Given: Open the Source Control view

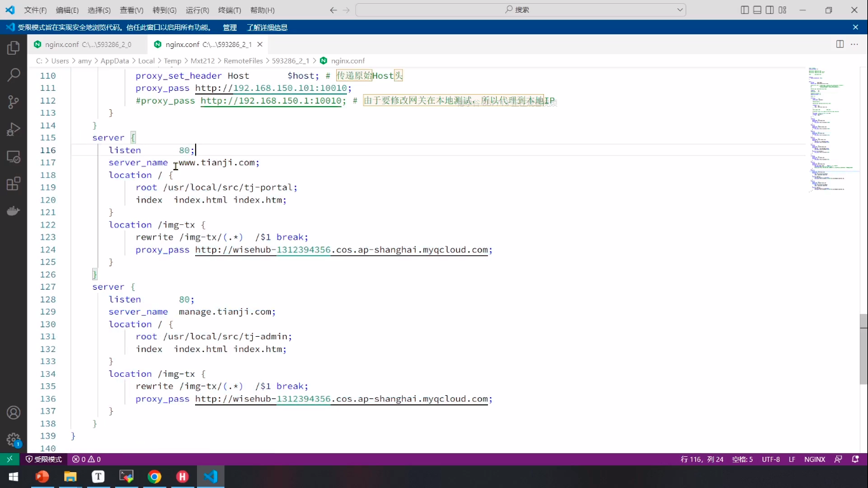Looking at the screenshot, I should (x=13, y=102).
